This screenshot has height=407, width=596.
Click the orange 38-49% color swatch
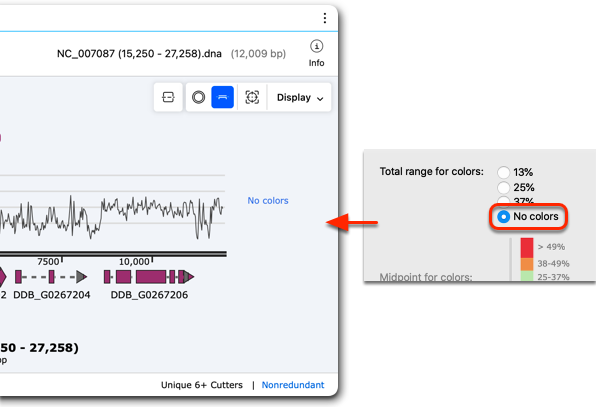point(527,264)
